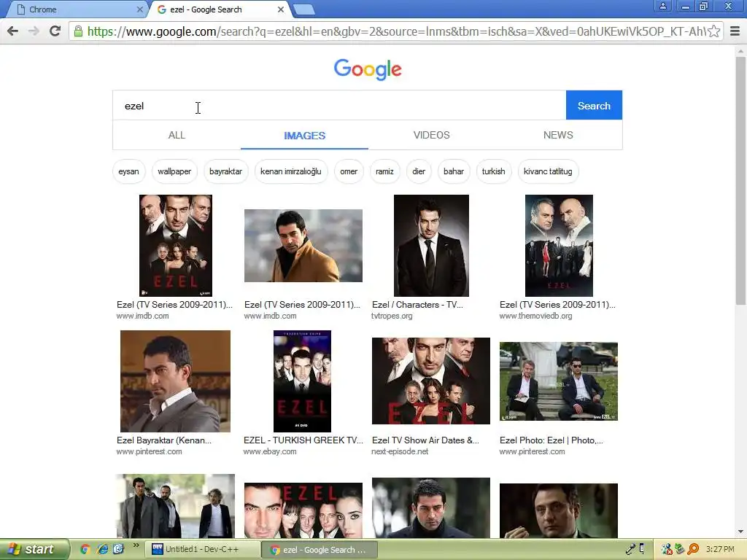This screenshot has height=560, width=747.
Task: Switch to the Chrome tab
Action: point(76,9)
